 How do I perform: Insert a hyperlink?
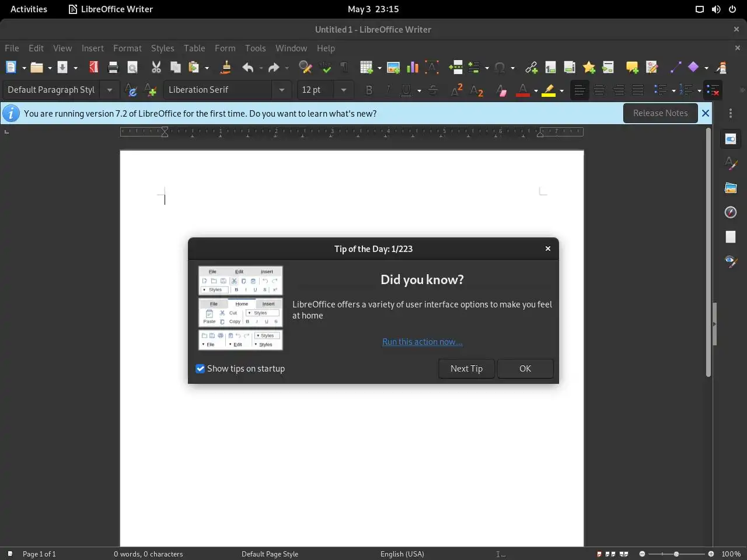coord(531,68)
